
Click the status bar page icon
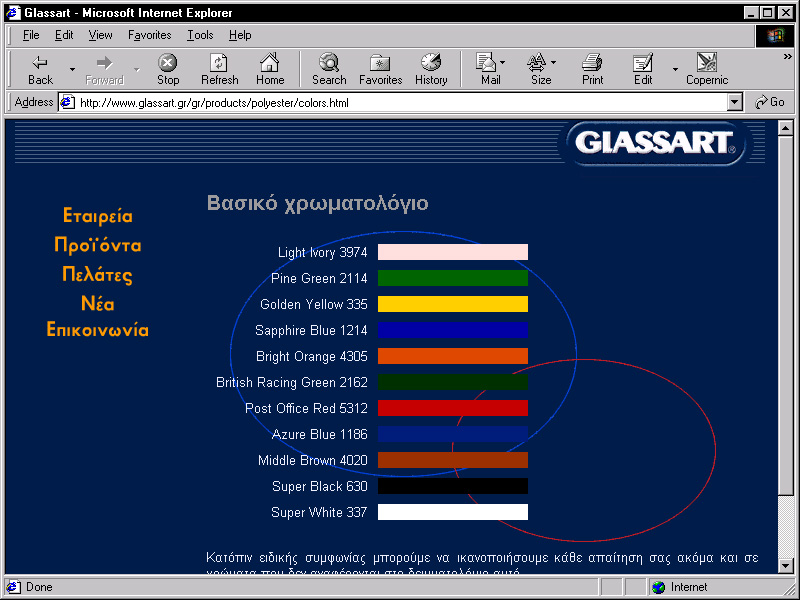point(13,587)
